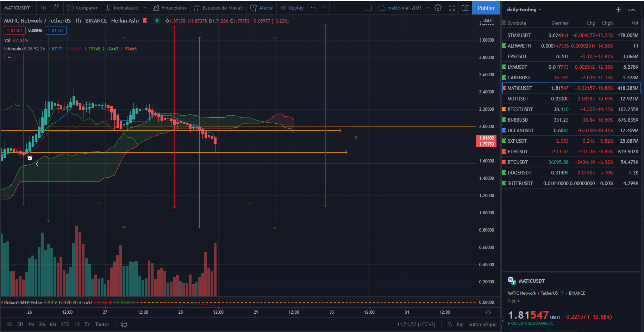This screenshot has width=644, height=332.
Task: Sort watchlist by Chg% column
Action: (607, 23)
